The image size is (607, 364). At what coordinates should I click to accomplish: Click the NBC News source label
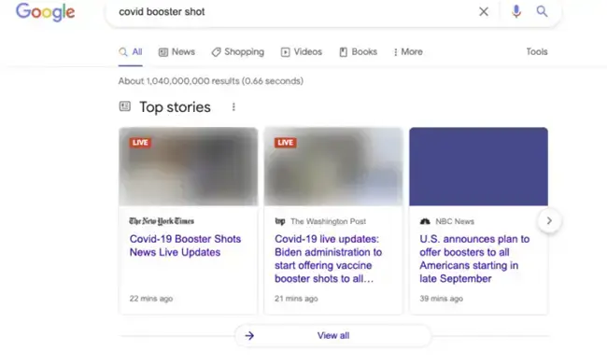click(x=455, y=221)
